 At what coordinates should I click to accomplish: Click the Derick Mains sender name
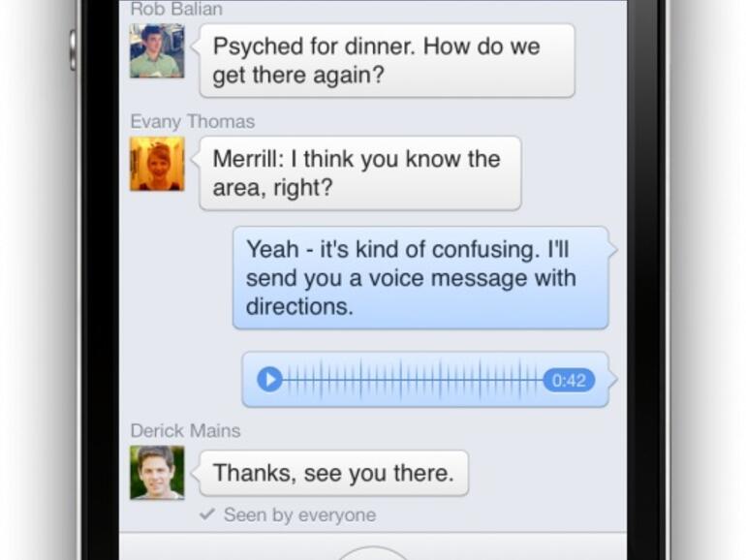[x=186, y=430]
